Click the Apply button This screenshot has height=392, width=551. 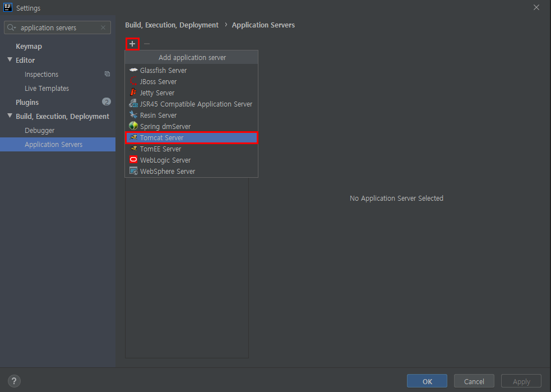click(521, 381)
